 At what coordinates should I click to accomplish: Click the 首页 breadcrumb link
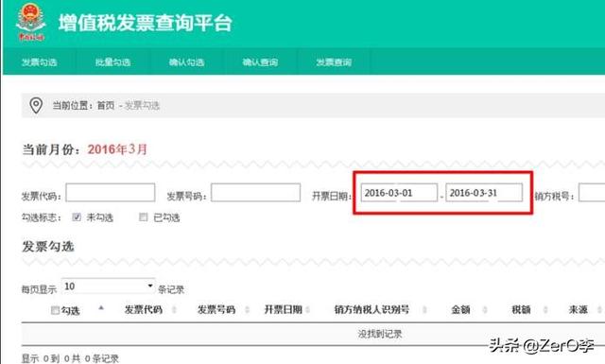click(106, 105)
